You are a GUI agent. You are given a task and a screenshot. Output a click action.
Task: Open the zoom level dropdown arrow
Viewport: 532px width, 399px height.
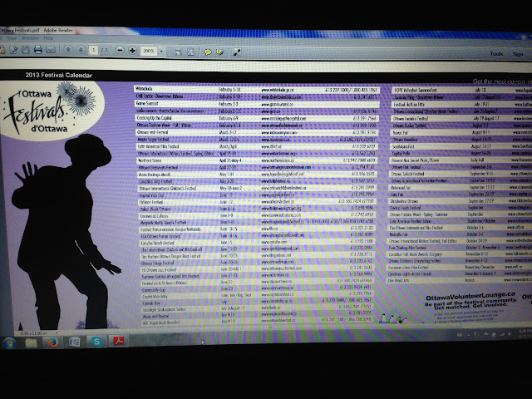161,52
